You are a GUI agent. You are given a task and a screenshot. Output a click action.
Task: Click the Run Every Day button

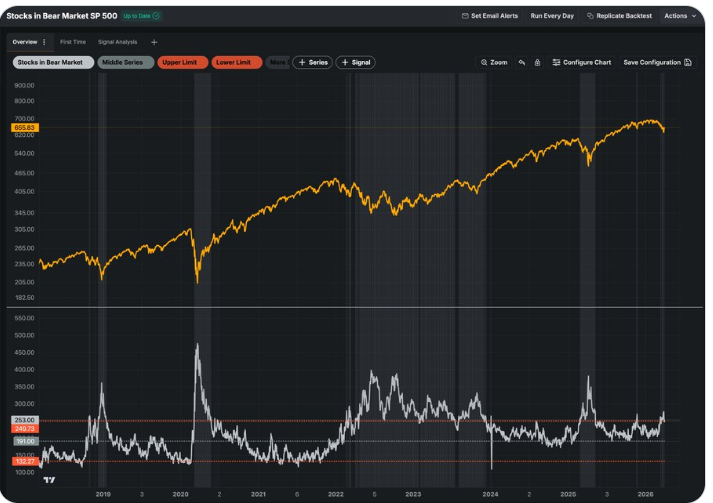tap(552, 16)
